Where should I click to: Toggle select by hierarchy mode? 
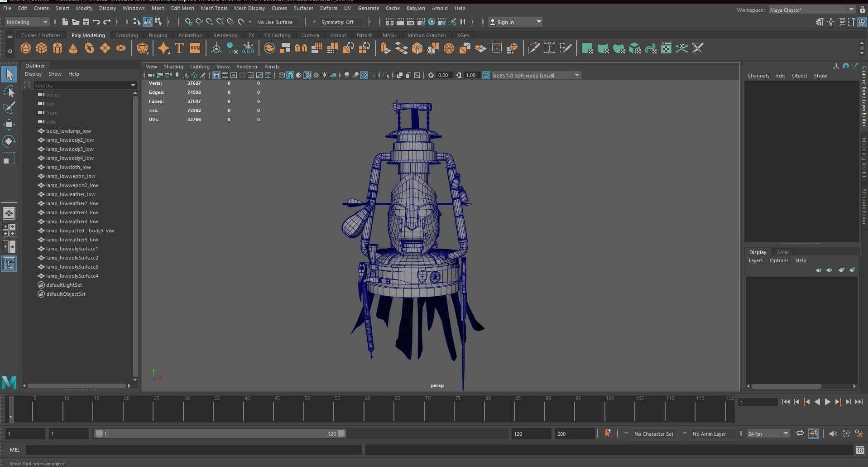[x=137, y=22]
